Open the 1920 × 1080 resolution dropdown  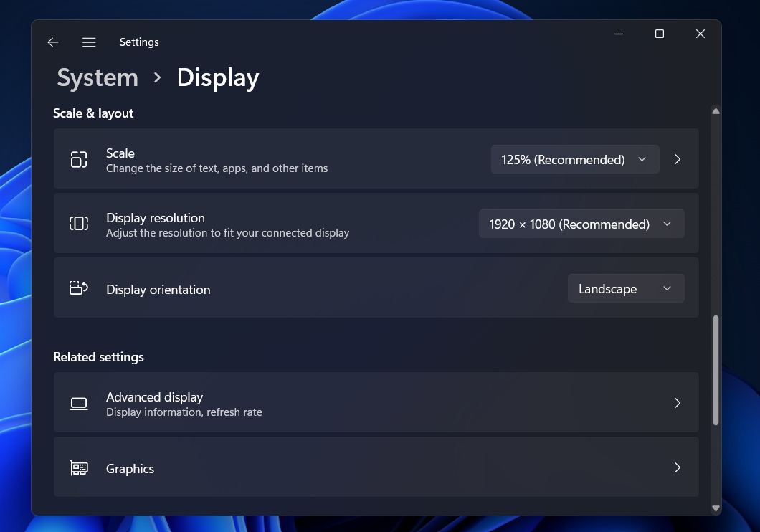[x=581, y=224]
